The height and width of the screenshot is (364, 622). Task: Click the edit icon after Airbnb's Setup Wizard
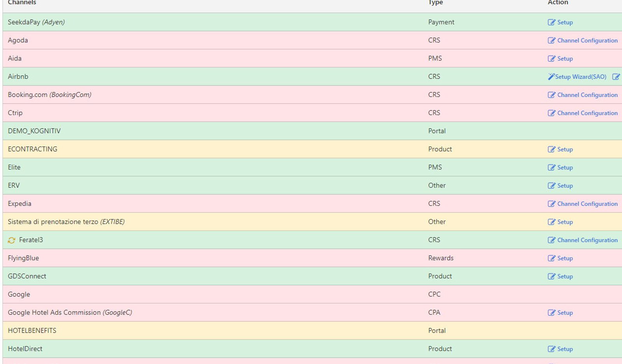616,77
